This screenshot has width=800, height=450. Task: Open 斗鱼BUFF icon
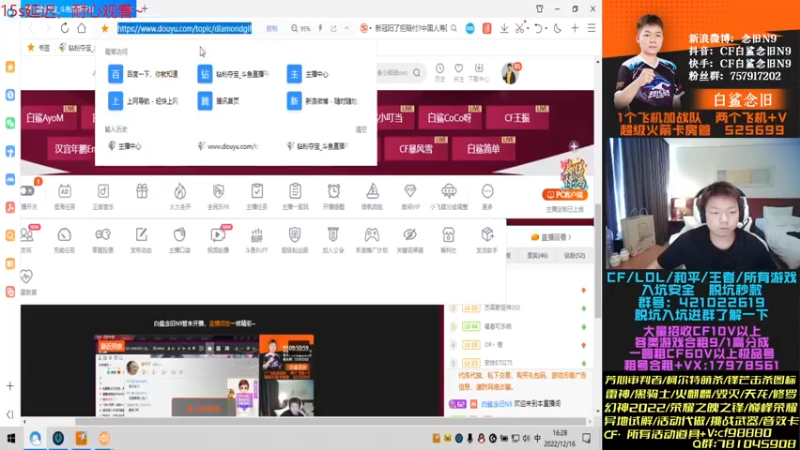[257, 235]
